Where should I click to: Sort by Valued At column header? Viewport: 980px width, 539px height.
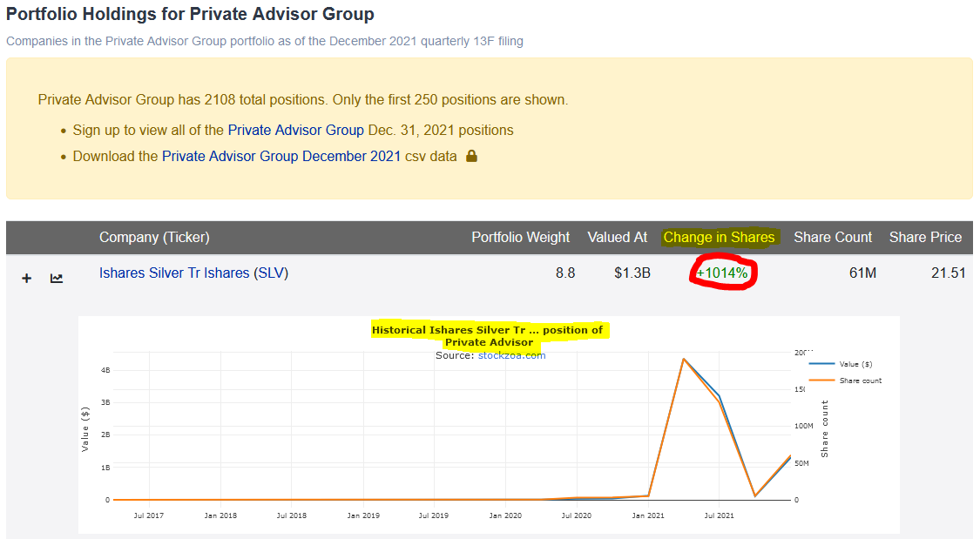[x=618, y=238]
